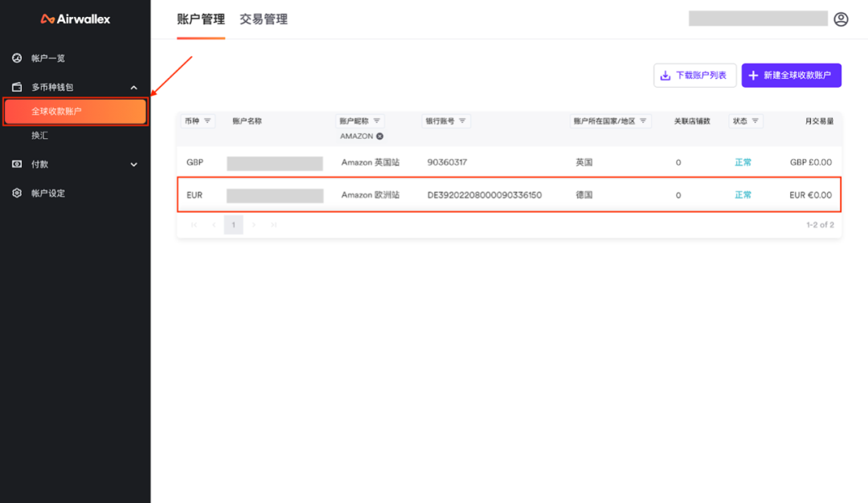Screen dimensions: 868x503
Task: Switch to the 交易管理 tab
Action: [x=264, y=18]
